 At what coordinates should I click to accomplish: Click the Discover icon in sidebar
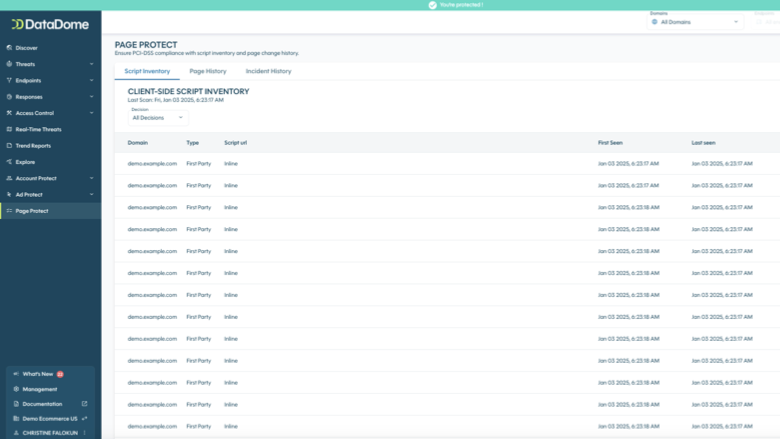(9, 48)
